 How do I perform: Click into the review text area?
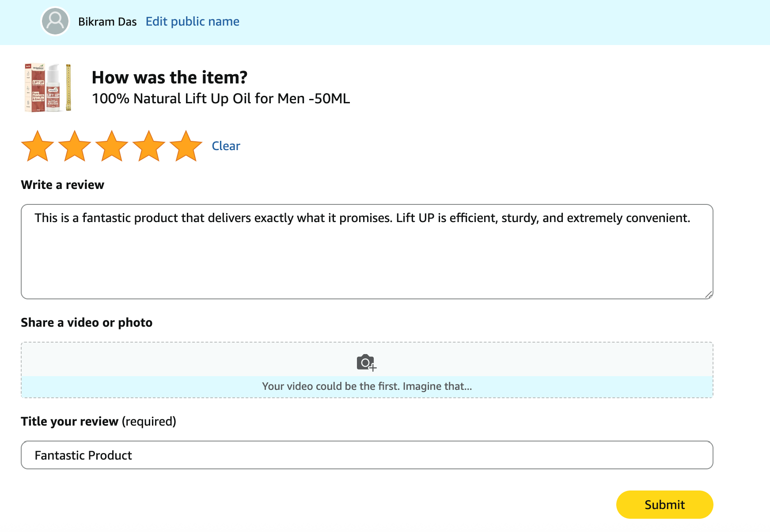click(367, 252)
